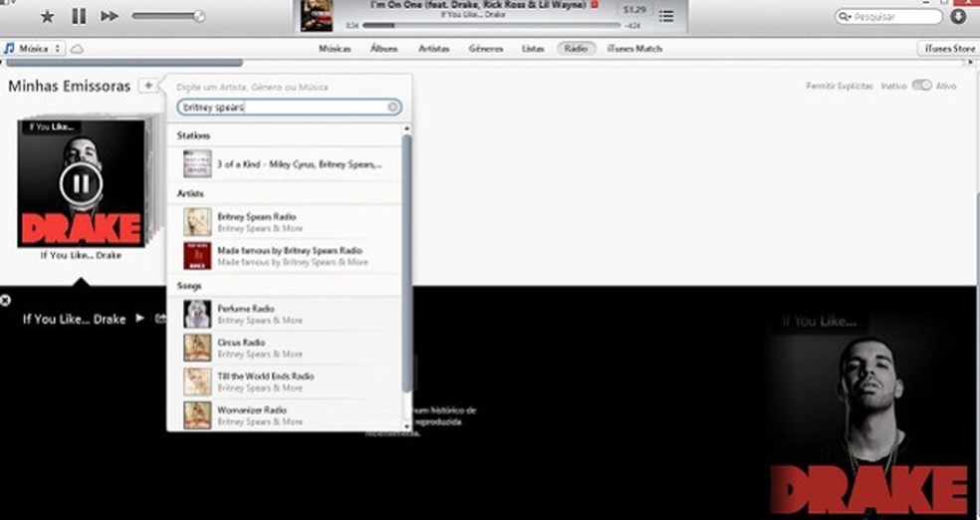980x520 pixels.
Task: Open the downloads arrow icon
Action: (x=958, y=17)
